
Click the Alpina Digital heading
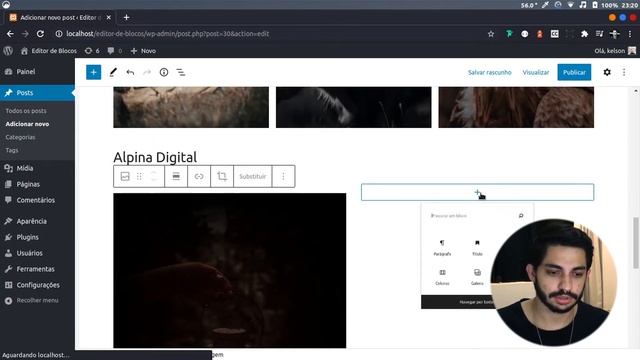click(155, 157)
